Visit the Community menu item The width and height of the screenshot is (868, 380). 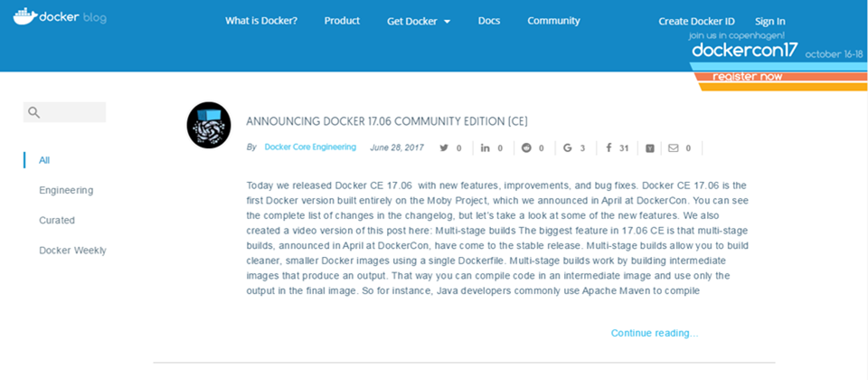[553, 21]
